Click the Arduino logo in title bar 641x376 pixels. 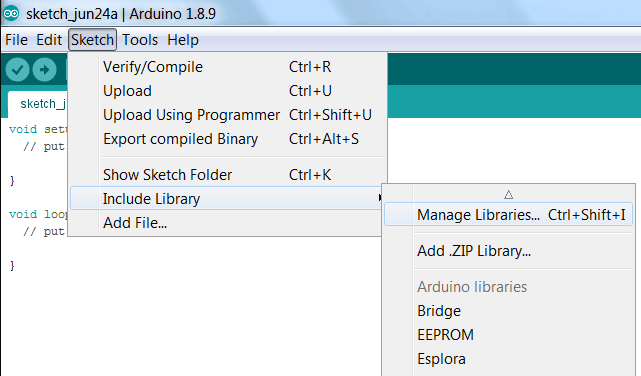click(11, 13)
